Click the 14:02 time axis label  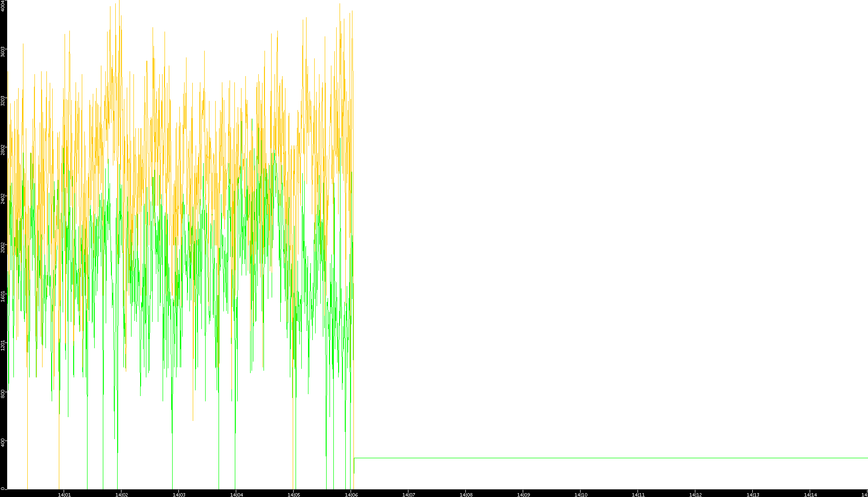(x=121, y=495)
